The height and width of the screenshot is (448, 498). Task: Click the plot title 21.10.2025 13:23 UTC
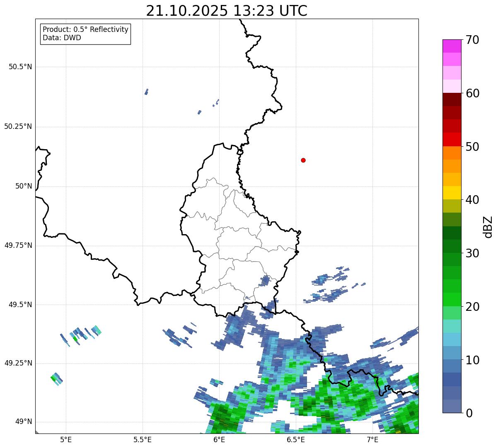227,11
